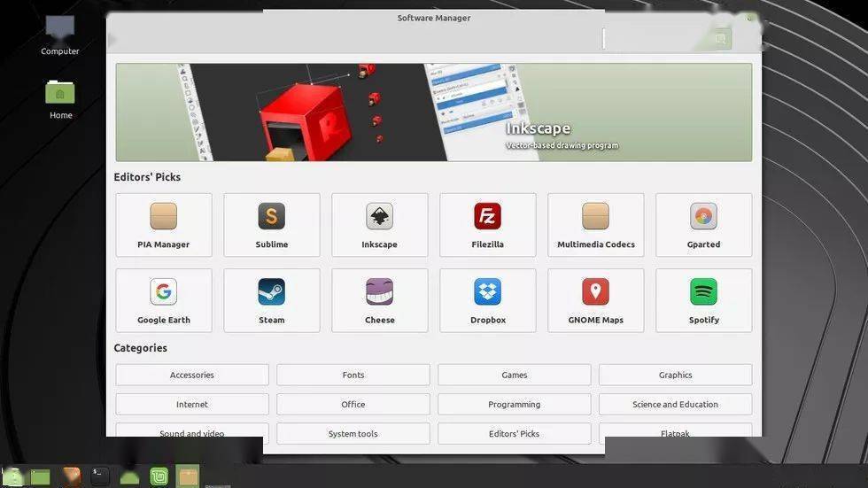Viewport: 868px width, 488px height.
Task: Open the GNOME Maps tile
Action: pos(595,300)
